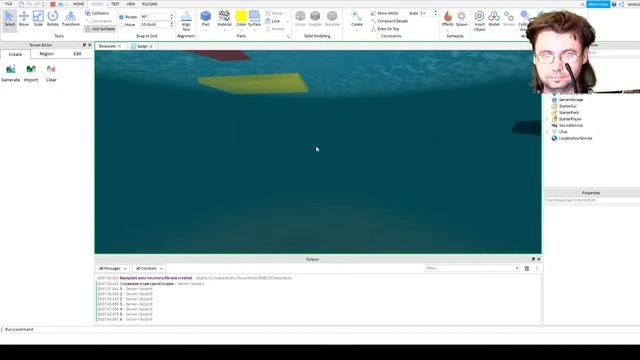Image resolution: width=640 pixels, height=360 pixels.
Task: Clear the Output window with trash icon
Action: (527, 269)
